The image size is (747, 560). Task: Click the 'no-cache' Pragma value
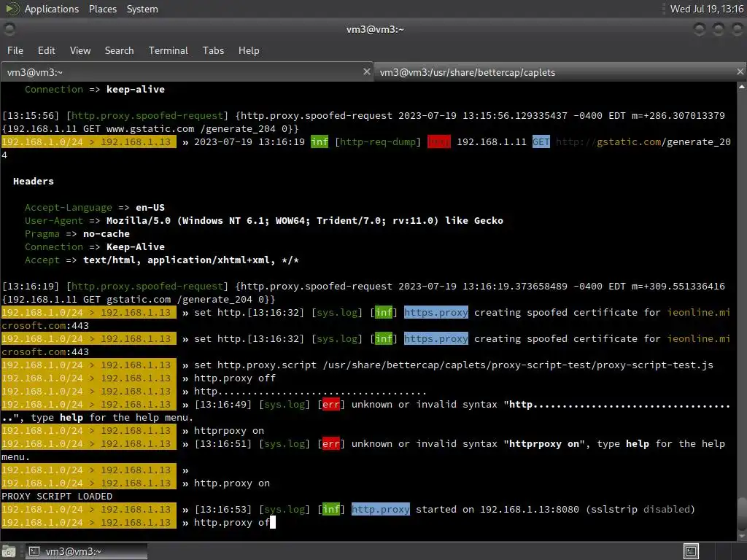tap(107, 234)
